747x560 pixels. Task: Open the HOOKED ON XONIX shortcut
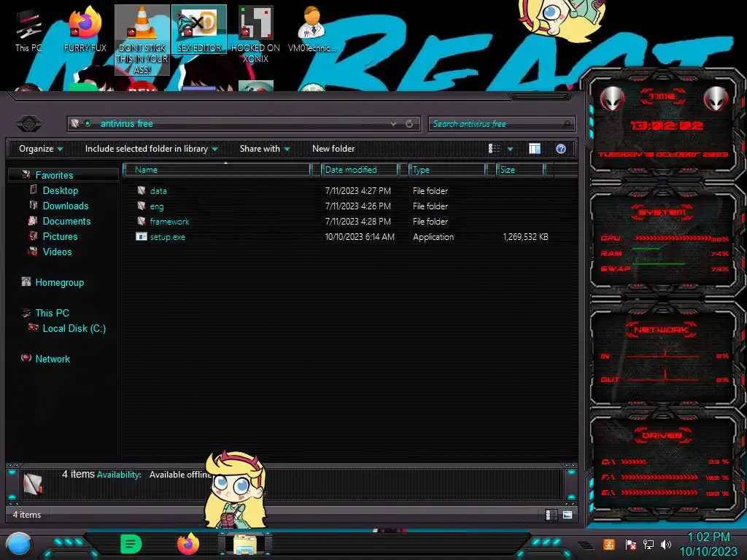255,35
